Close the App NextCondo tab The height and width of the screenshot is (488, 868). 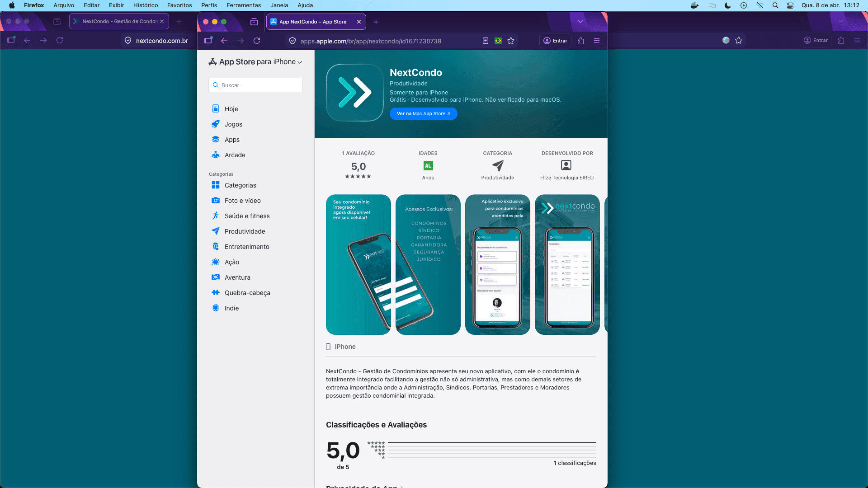tap(359, 22)
